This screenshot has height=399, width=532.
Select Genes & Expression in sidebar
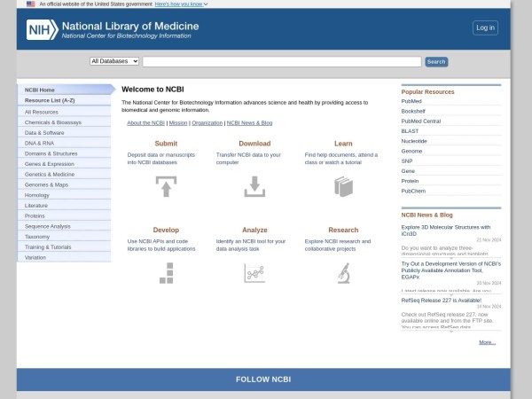[50, 164]
